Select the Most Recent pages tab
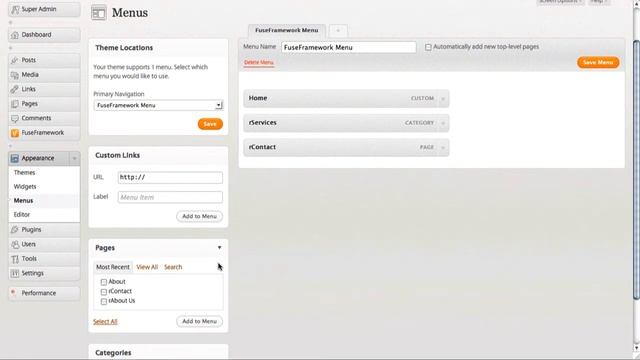640x360 pixels. [113, 267]
